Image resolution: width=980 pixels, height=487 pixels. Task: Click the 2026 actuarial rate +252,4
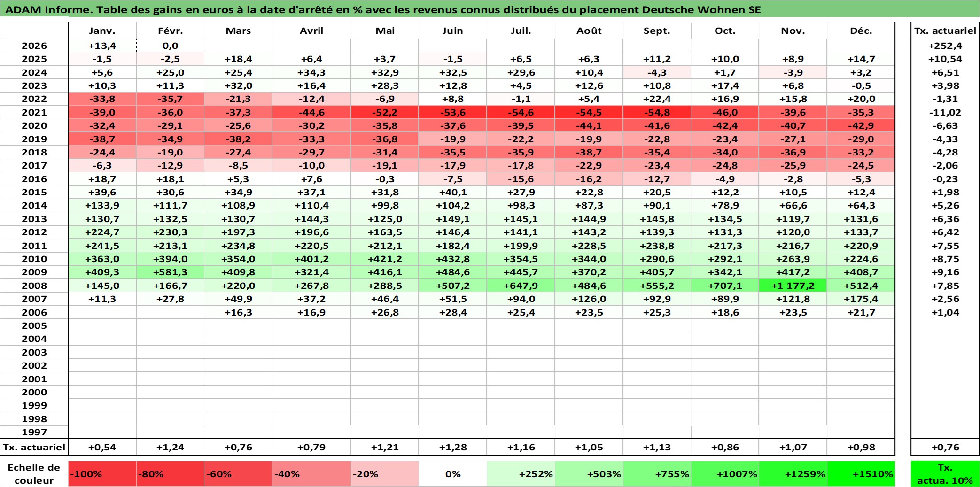(945, 46)
